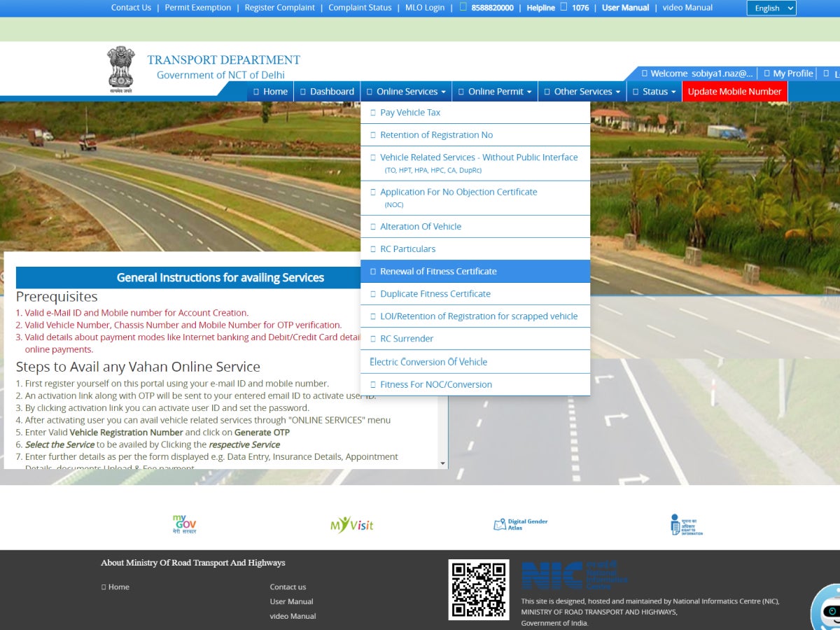Switch to the Dashboard menu item

tap(327, 91)
